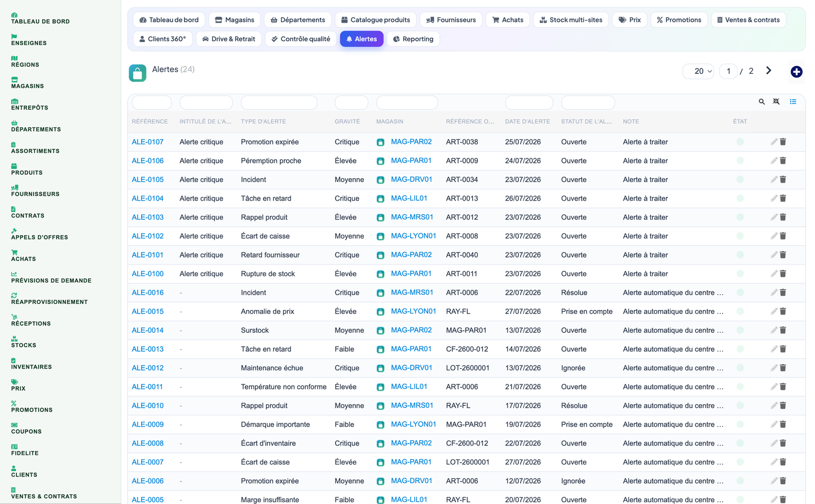Viewport: 815px width, 504px height.
Task: Open alert link ALE-0103
Action: tap(148, 218)
